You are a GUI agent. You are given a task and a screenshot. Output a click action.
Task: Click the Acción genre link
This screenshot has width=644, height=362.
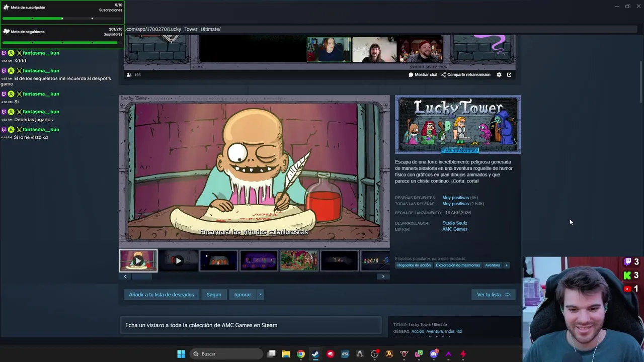[x=418, y=331]
